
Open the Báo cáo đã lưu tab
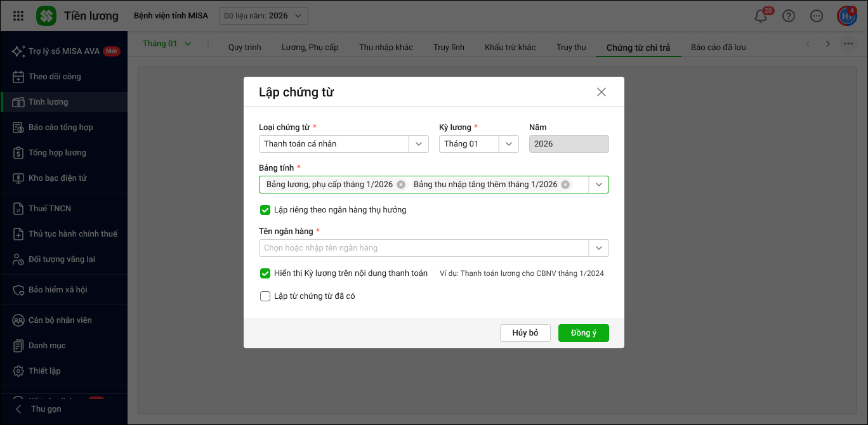click(718, 47)
